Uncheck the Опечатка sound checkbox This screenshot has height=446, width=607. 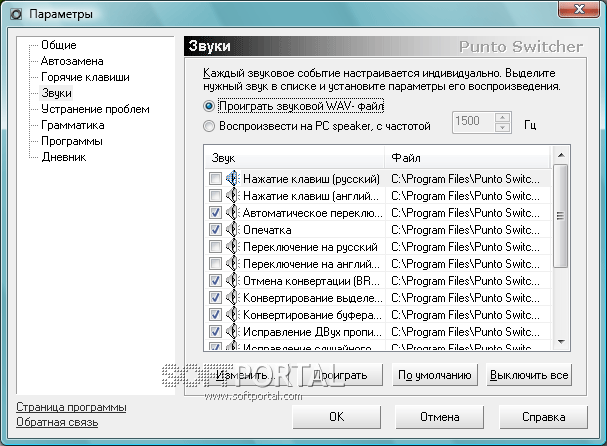(215, 230)
